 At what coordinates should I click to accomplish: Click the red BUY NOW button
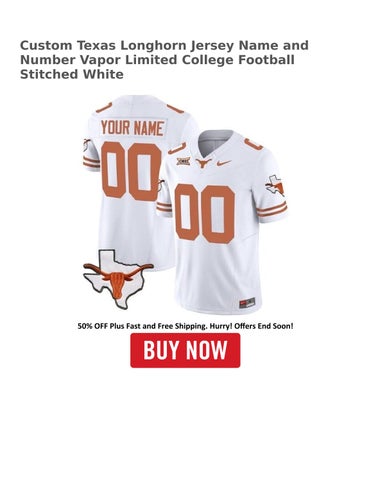tap(185, 350)
